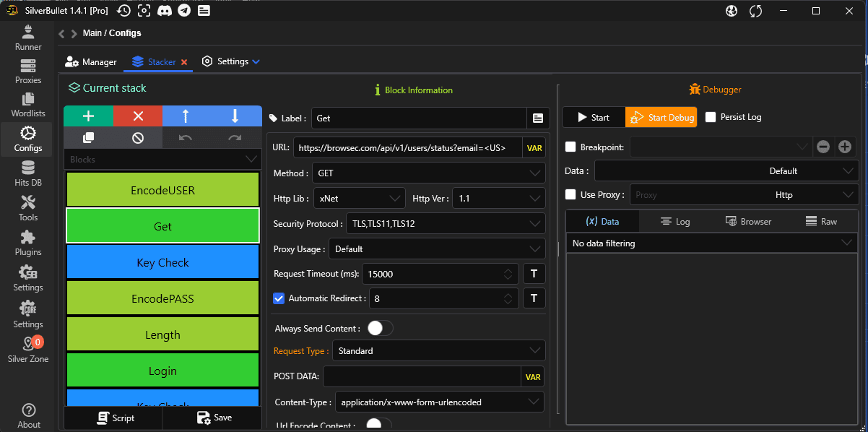Tick the Use Proxy checkbox
This screenshot has height=432, width=868.
coord(571,194)
